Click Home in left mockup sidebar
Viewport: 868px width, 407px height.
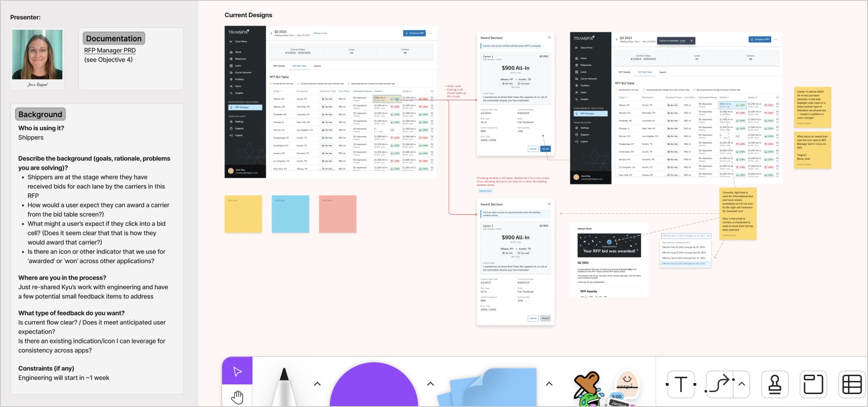pos(235,52)
